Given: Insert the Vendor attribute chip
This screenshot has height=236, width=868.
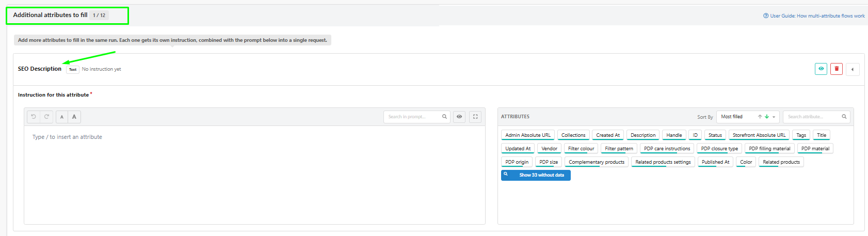Looking at the screenshot, I should [x=549, y=148].
